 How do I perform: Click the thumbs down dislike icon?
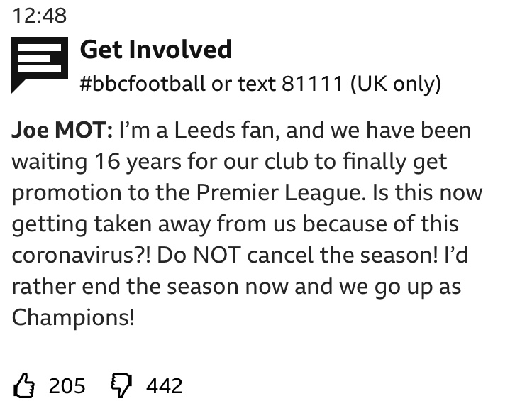(121, 385)
